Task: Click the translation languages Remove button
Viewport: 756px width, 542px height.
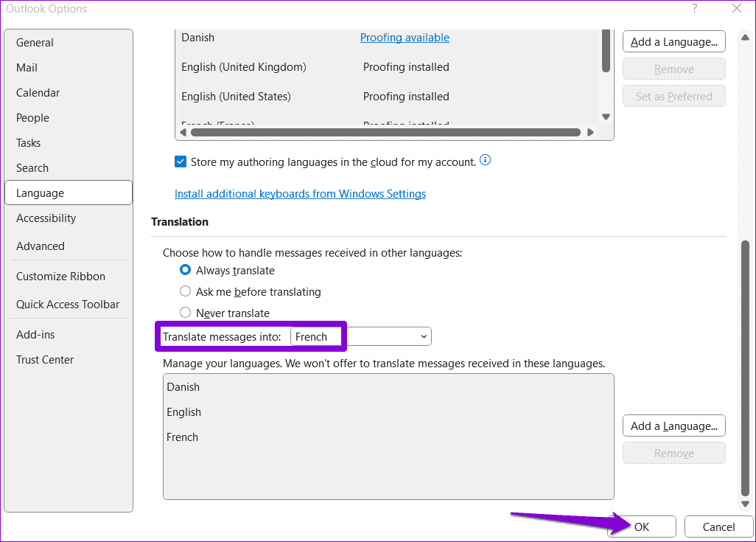Action: click(x=674, y=453)
